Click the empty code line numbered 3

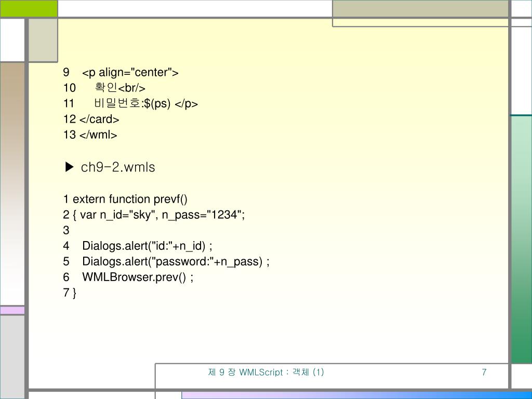click(x=66, y=230)
